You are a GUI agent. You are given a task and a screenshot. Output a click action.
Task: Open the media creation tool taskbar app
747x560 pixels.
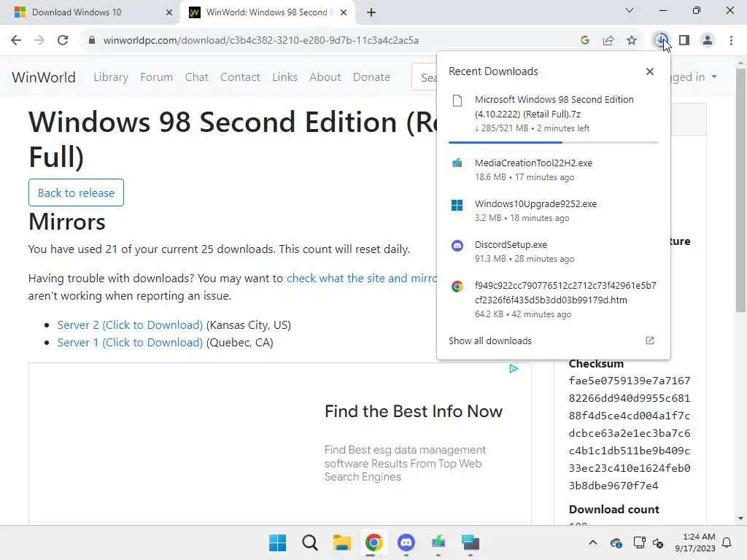point(438,542)
